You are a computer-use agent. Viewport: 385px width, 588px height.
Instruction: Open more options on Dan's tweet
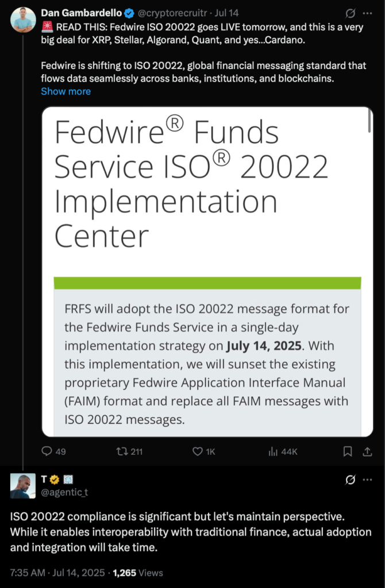point(368,13)
